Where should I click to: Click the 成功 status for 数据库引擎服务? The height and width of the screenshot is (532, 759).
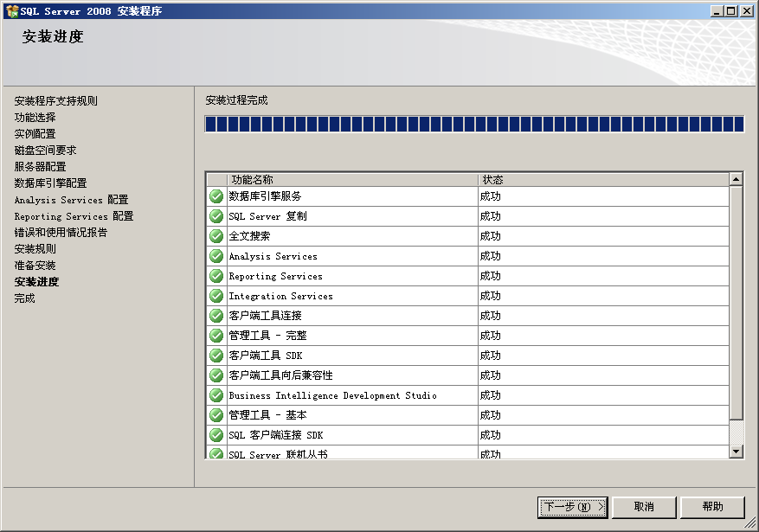[491, 196]
